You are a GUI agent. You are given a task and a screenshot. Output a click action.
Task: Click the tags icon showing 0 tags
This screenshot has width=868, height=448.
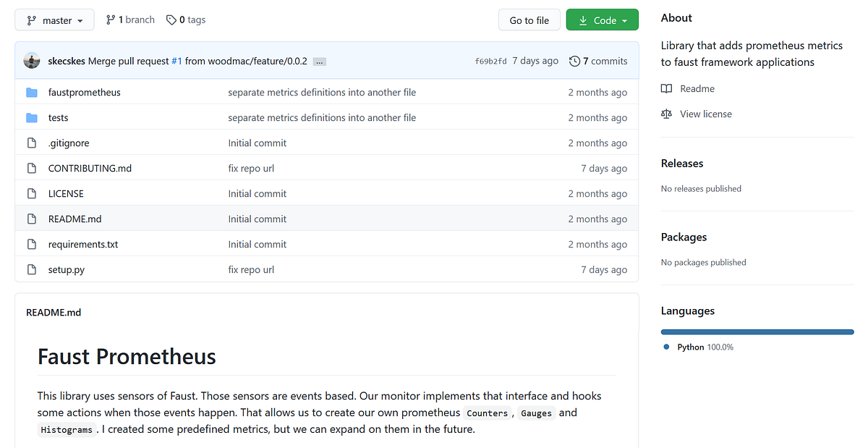[x=171, y=20]
